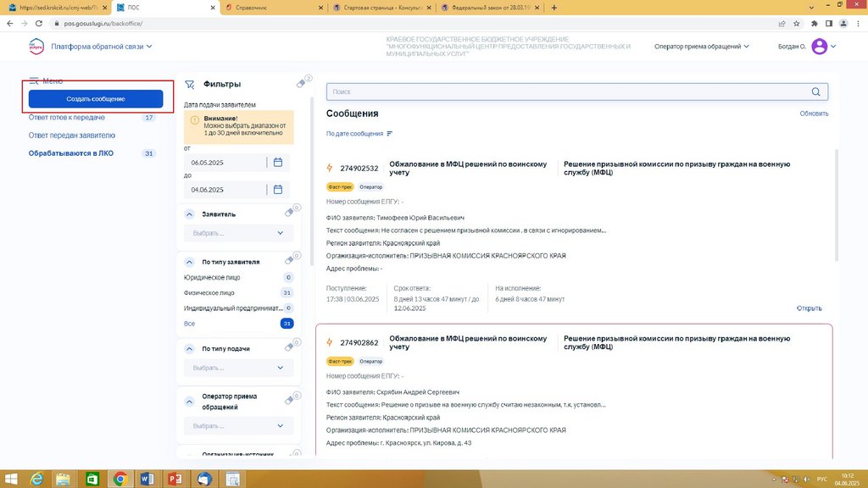Reload the page with refresh icon

(39, 23)
